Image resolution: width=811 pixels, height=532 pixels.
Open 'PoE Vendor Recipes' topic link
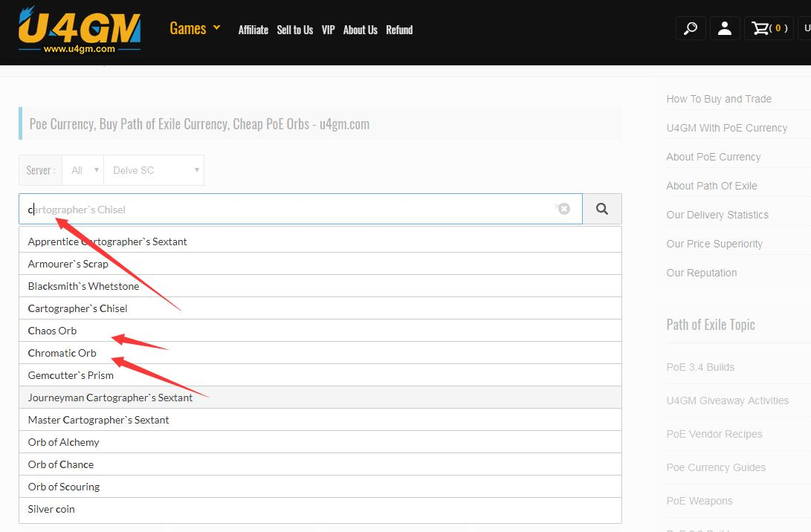714,434
